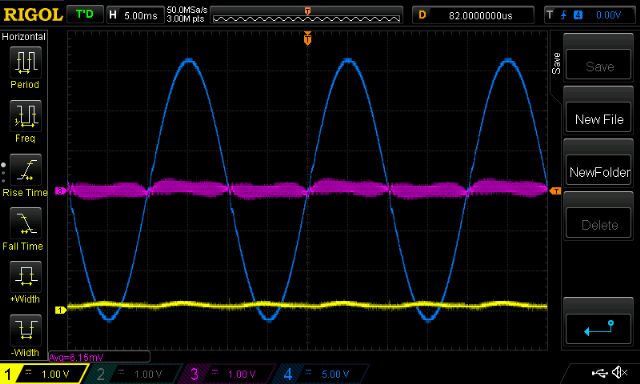Select the -Width measurement icon
Image resolution: width=640 pixels, height=384 pixels.
25,330
